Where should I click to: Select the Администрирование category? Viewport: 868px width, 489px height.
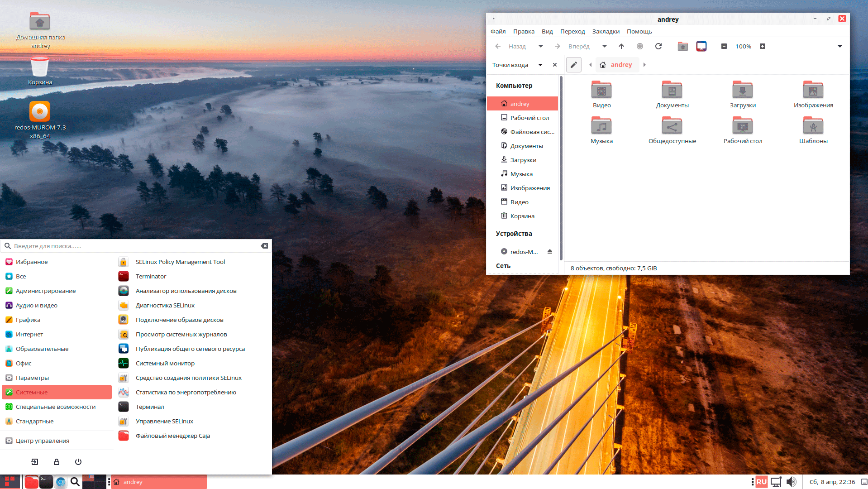pos(46,291)
